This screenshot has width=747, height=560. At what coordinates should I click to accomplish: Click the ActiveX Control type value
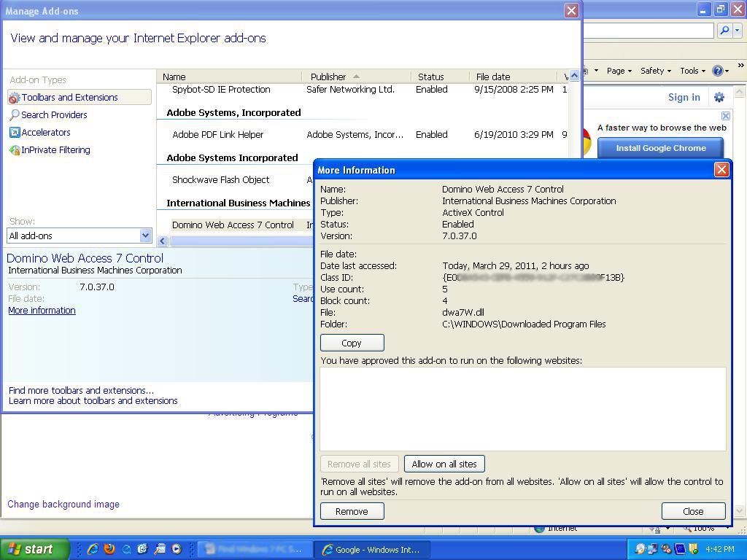click(x=473, y=213)
